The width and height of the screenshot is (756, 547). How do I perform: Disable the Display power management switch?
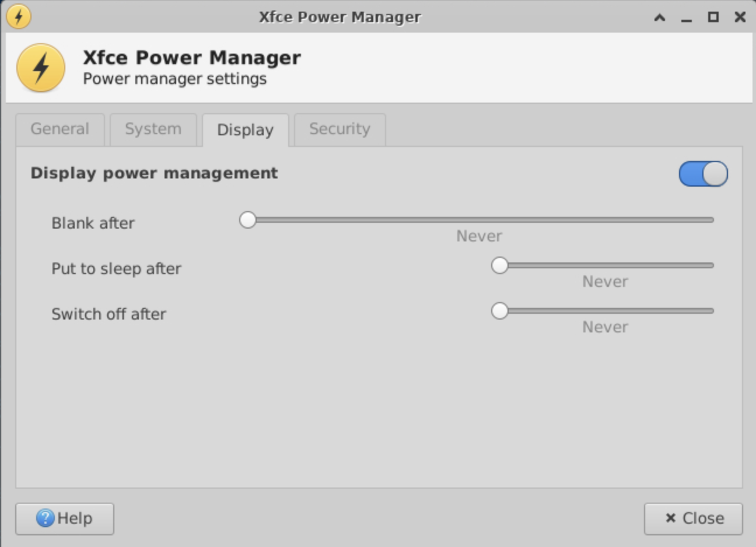pyautogui.click(x=703, y=174)
